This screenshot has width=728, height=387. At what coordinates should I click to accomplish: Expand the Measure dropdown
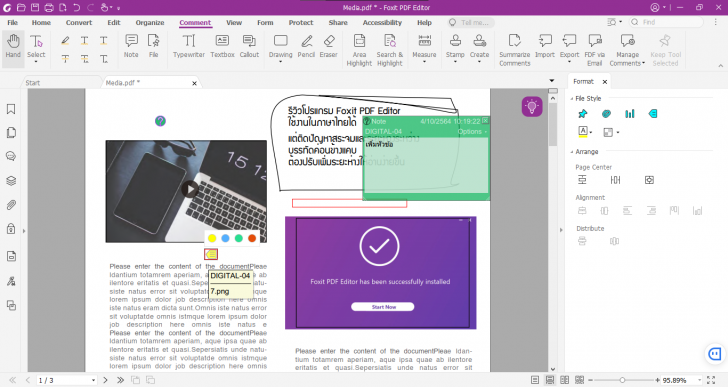coord(424,62)
